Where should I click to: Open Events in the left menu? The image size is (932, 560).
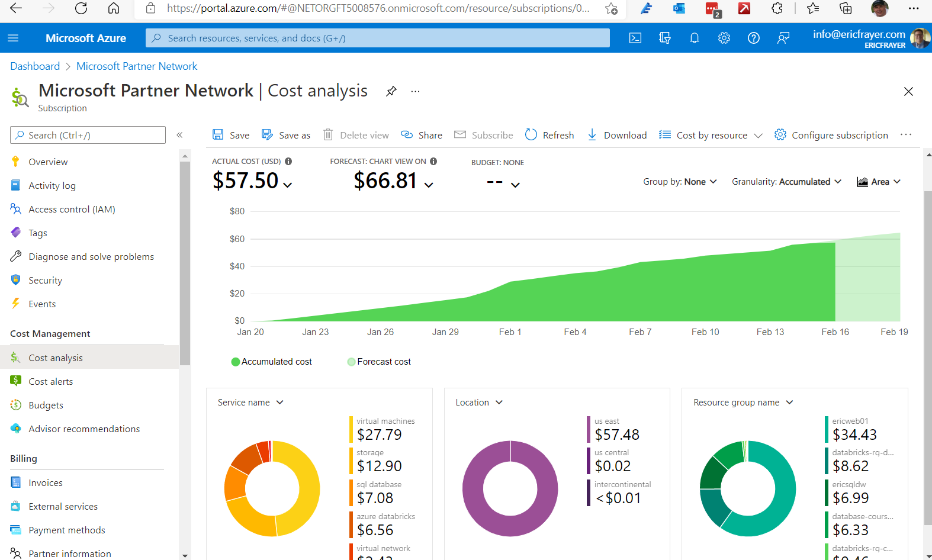[42, 304]
